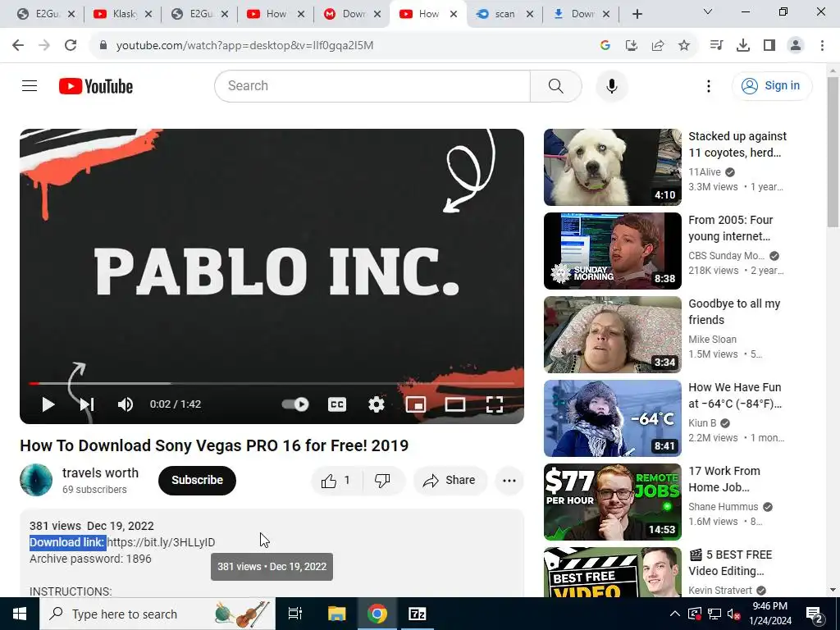The image size is (840, 630).
Task: Toggle closed captions CC
Action: pos(337,404)
